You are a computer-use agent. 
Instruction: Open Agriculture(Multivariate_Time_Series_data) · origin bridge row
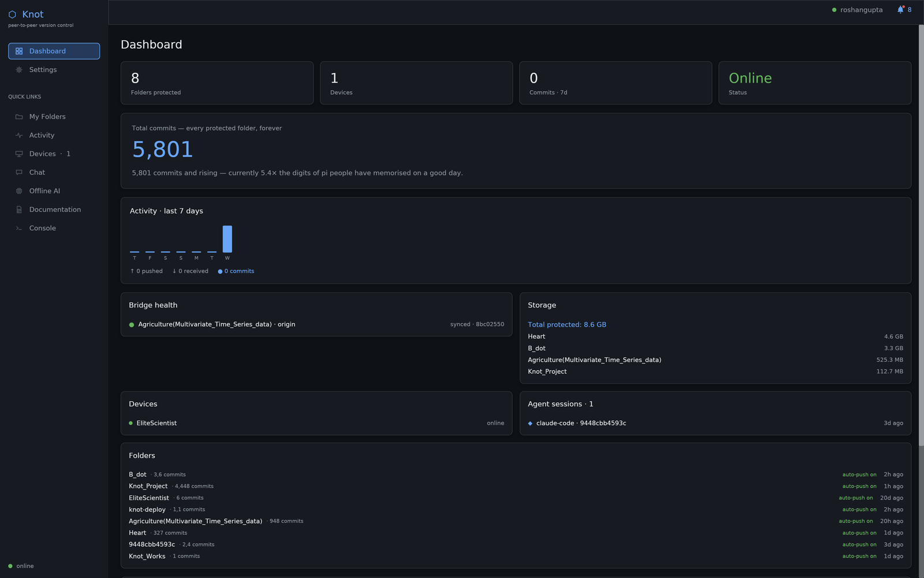(316, 324)
